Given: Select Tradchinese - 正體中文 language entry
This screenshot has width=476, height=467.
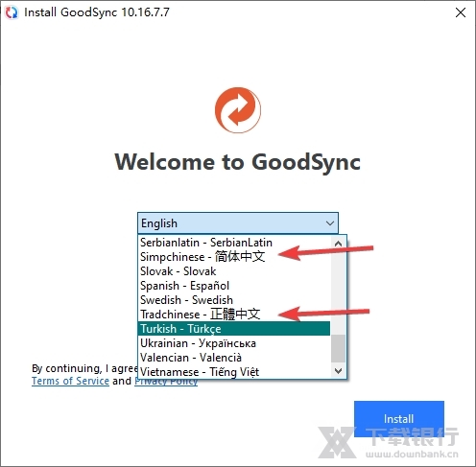Looking at the screenshot, I should click(234, 315).
